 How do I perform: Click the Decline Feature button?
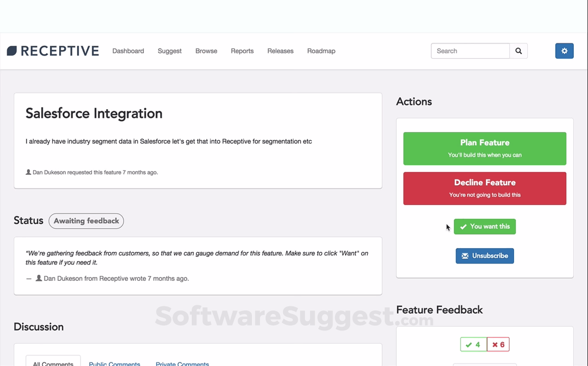pos(484,188)
